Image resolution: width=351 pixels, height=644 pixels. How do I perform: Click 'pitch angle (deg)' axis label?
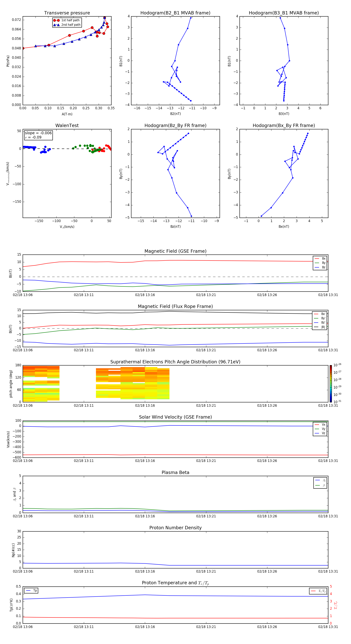click(x=11, y=384)
